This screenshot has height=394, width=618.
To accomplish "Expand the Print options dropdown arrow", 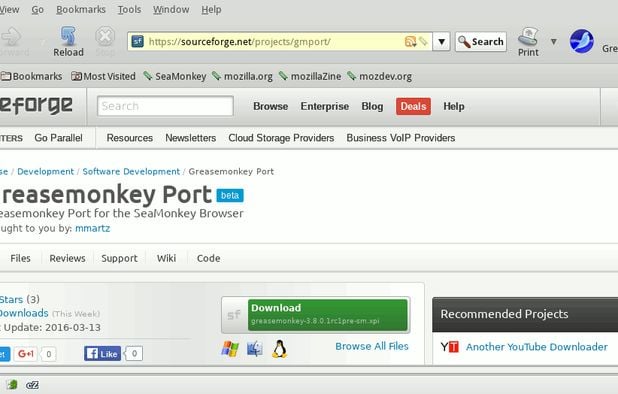I will [x=554, y=41].
